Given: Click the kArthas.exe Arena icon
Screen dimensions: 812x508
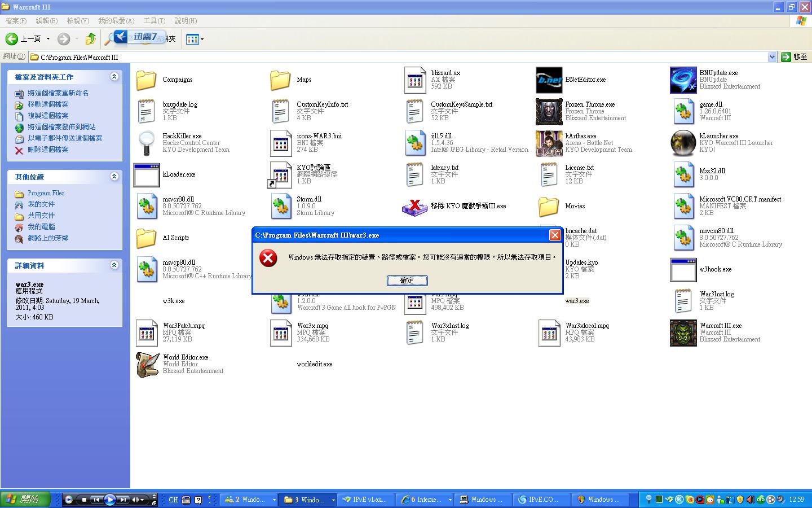Looking at the screenshot, I should (549, 143).
